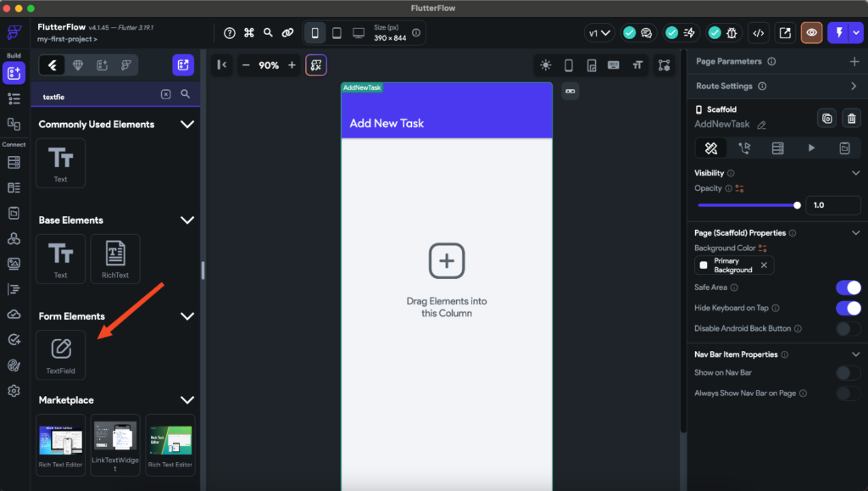This screenshot has height=491, width=868.
Task: Collapse the Form Elements section
Action: tap(187, 316)
